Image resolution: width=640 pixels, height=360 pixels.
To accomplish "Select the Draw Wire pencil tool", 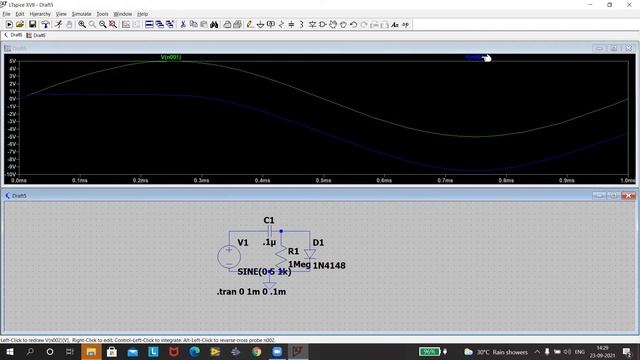I will 250,24.
